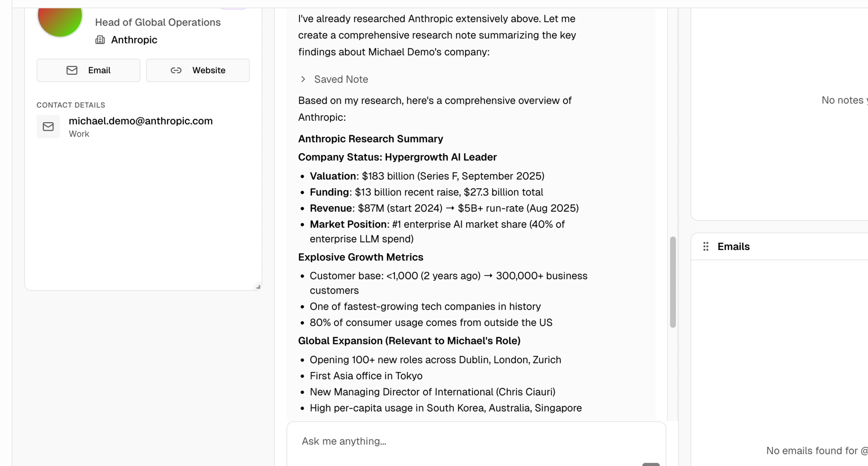Click the six-dot drag handle on the Emails panel
The image size is (868, 466).
pyautogui.click(x=706, y=246)
